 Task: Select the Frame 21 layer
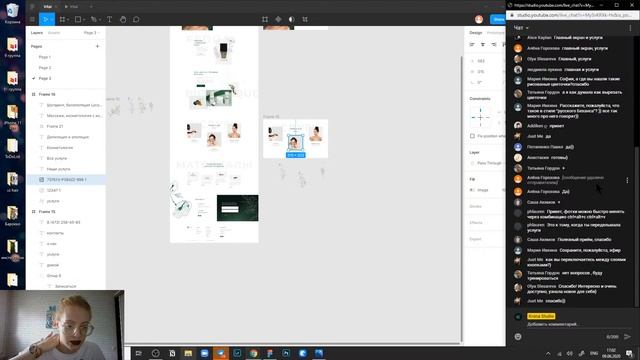click(55, 127)
